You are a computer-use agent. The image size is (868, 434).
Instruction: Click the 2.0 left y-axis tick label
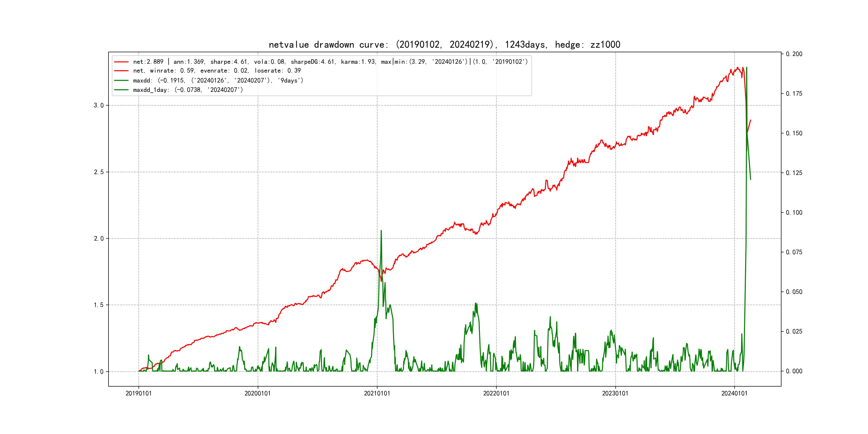point(98,238)
